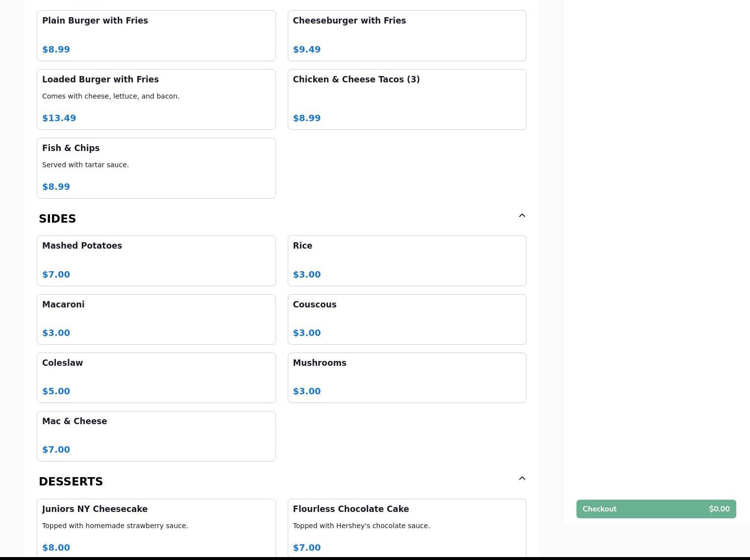The width and height of the screenshot is (750, 560).
Task: Choose the Mushrooms side
Action: 407,378
